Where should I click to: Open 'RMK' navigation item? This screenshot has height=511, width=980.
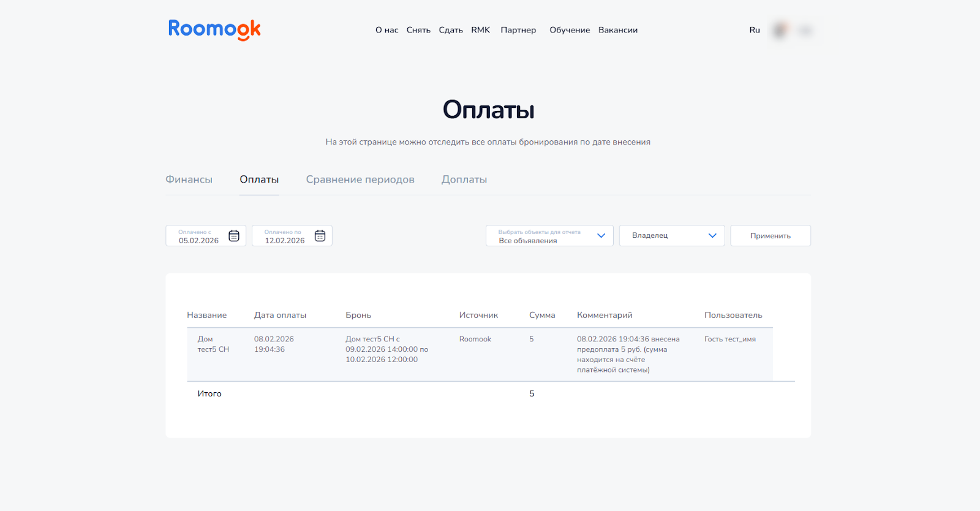pos(480,30)
